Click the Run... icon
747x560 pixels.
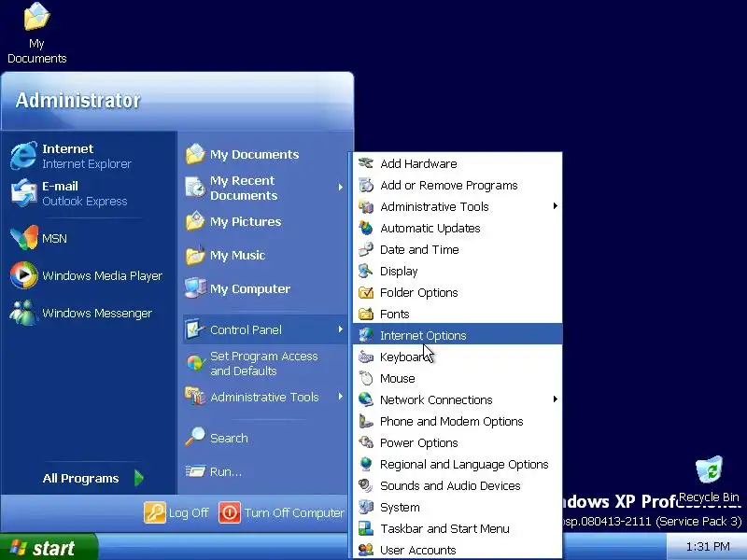(x=195, y=471)
